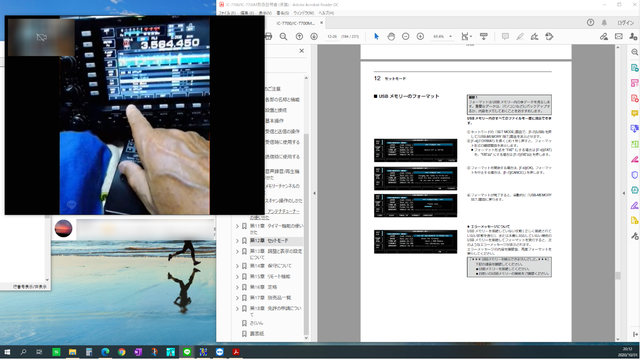This screenshot has width=640, height=360.
Task: Choose the arrow selection tool
Action: pyautogui.click(x=376, y=36)
